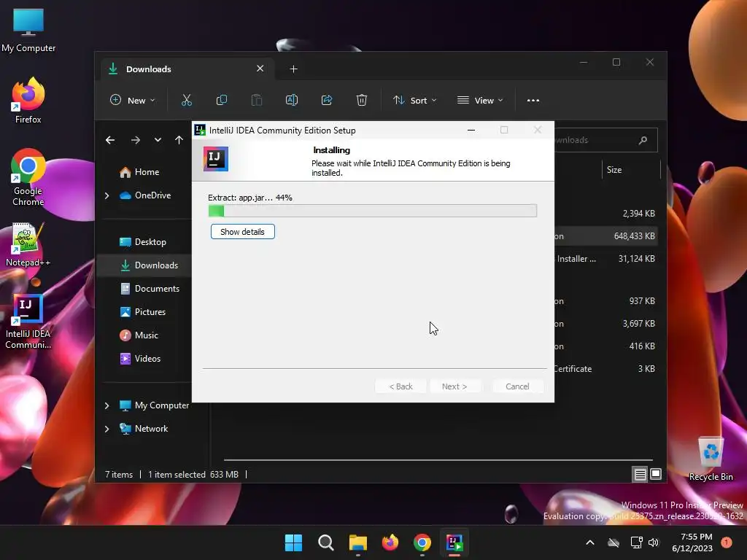Click Show details button in installer

pyautogui.click(x=242, y=232)
